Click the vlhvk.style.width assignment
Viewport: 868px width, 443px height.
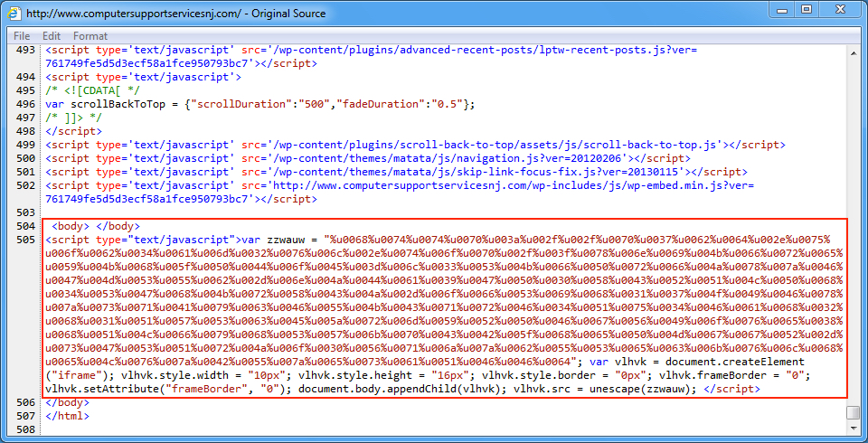(x=205, y=375)
